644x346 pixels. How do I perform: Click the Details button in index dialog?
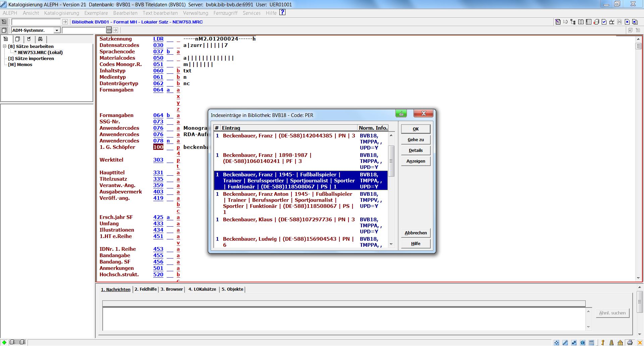pyautogui.click(x=415, y=151)
